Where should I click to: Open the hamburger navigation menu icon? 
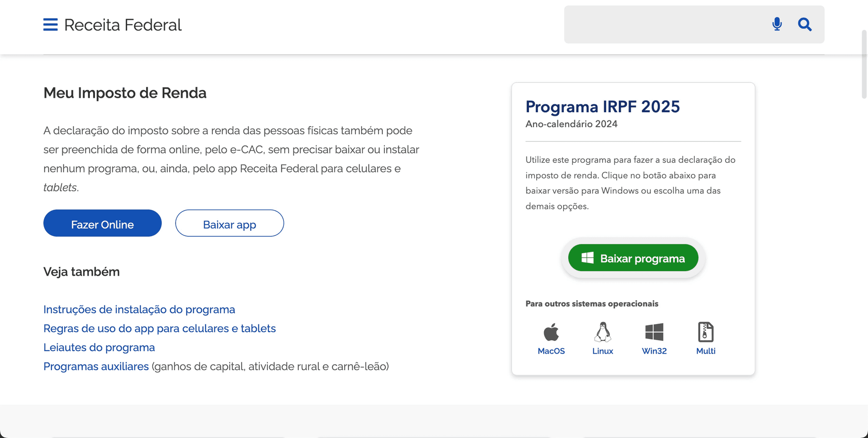click(50, 25)
